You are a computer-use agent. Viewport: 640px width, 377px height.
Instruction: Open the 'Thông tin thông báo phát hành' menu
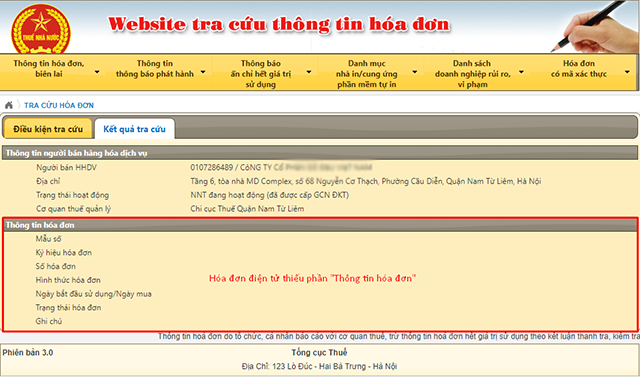pyautogui.click(x=159, y=72)
